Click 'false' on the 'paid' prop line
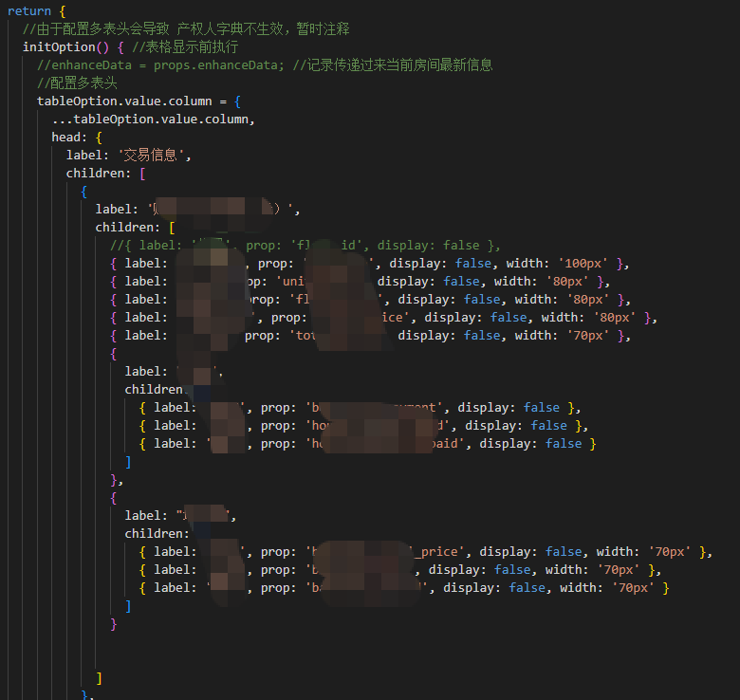 pos(564,444)
